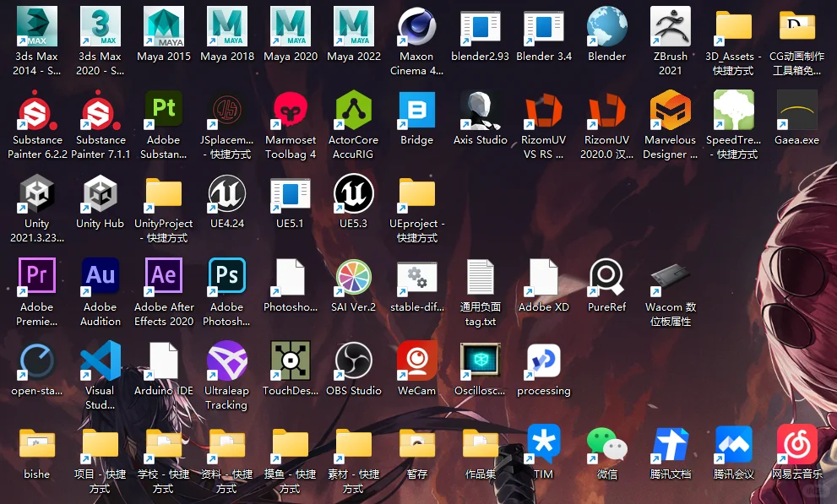The image size is (837, 504).
Task: Select the Blender 3.4 shortcut
Action: pyautogui.click(x=544, y=26)
